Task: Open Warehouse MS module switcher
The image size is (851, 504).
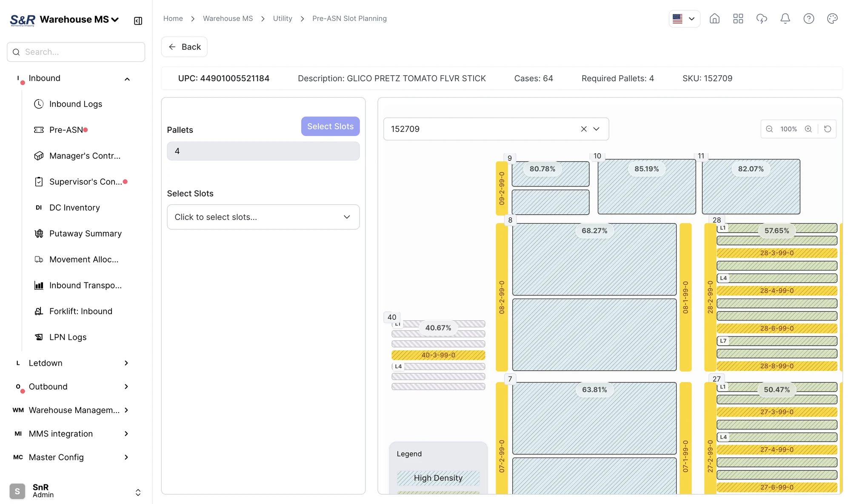Action: (79, 20)
